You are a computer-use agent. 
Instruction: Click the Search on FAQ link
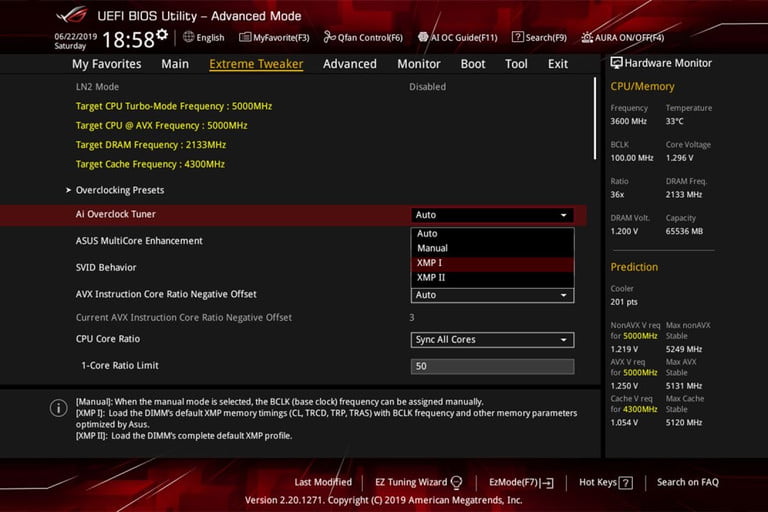(688, 482)
